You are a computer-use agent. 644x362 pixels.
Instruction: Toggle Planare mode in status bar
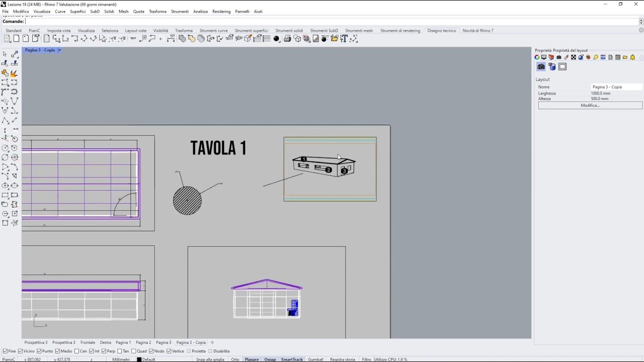[252, 359]
